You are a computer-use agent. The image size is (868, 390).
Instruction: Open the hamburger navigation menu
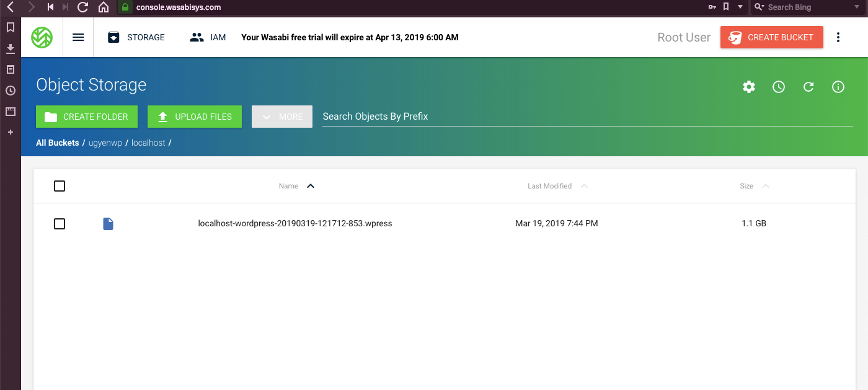point(78,37)
